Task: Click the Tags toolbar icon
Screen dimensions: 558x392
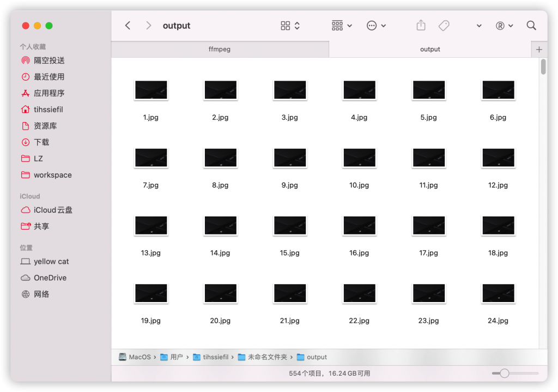Action: (x=444, y=26)
